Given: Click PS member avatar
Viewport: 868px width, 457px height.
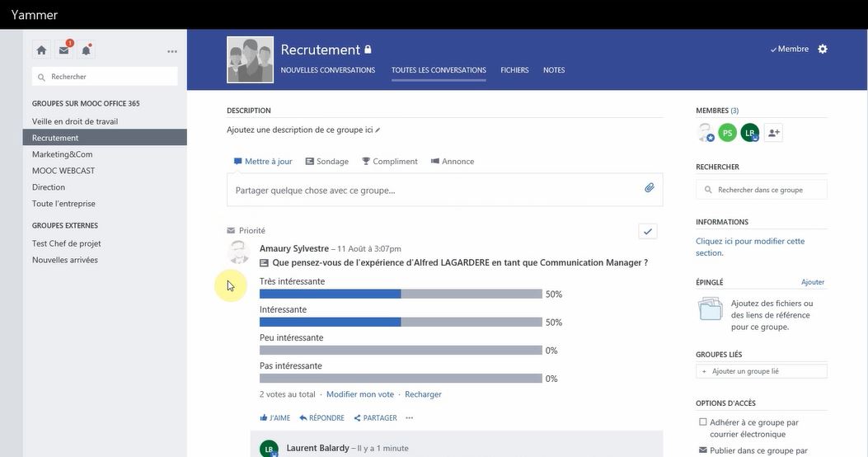Looking at the screenshot, I should (x=727, y=132).
